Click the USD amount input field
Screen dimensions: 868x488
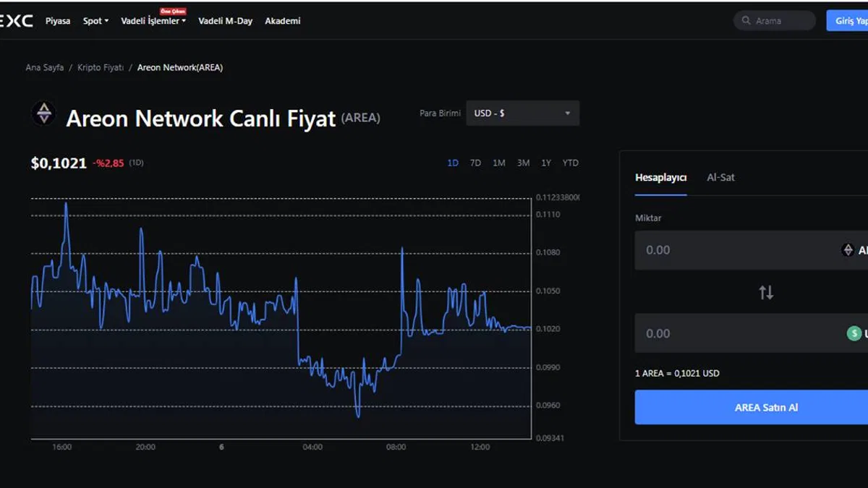752,333
